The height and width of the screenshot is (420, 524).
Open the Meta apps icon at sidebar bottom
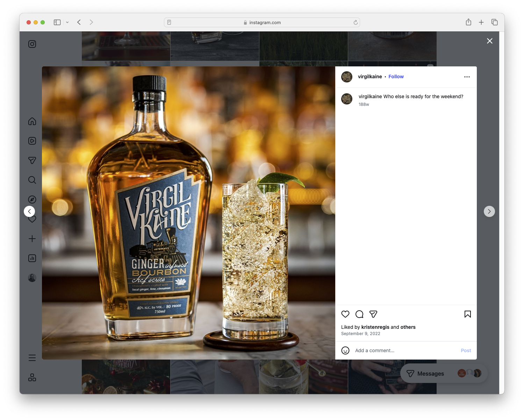[32, 377]
